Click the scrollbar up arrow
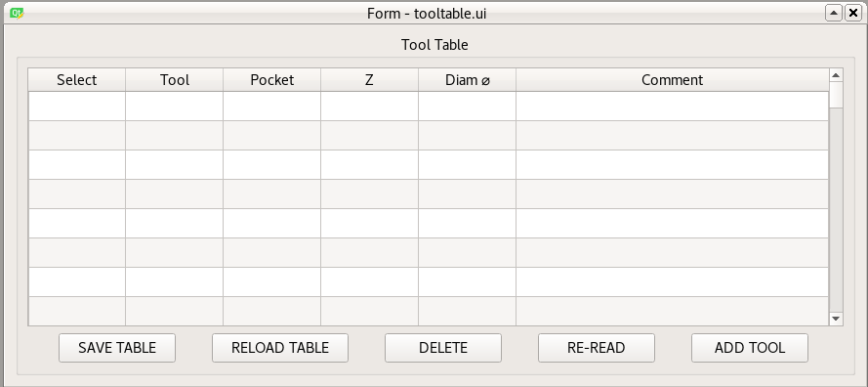Image resolution: width=868 pixels, height=387 pixels. point(836,75)
